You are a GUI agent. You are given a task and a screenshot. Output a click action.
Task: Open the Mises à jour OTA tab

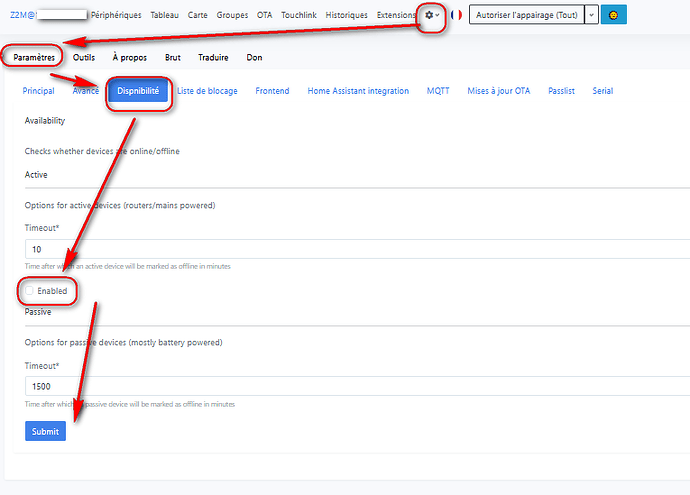498,91
